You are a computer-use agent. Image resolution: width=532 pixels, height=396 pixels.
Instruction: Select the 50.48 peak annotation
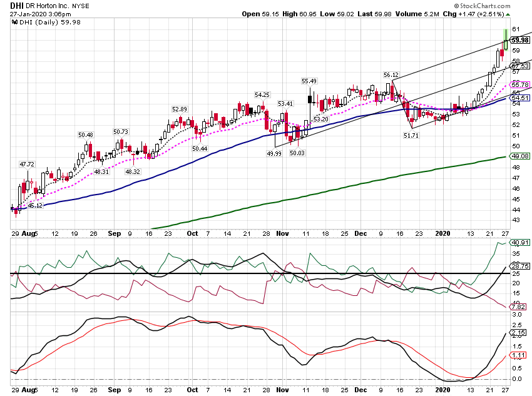(86, 135)
